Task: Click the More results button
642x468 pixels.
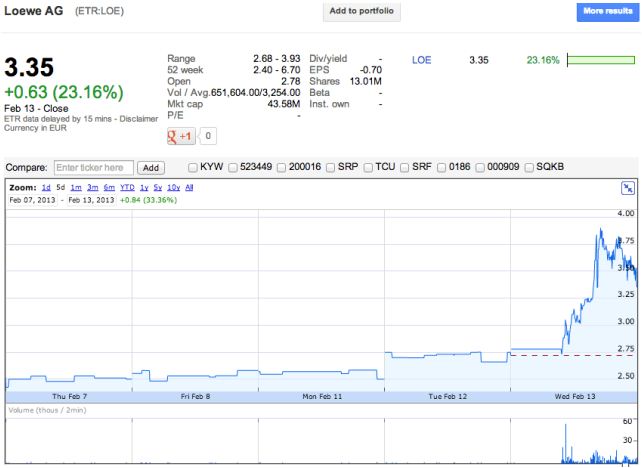Action: 606,11
